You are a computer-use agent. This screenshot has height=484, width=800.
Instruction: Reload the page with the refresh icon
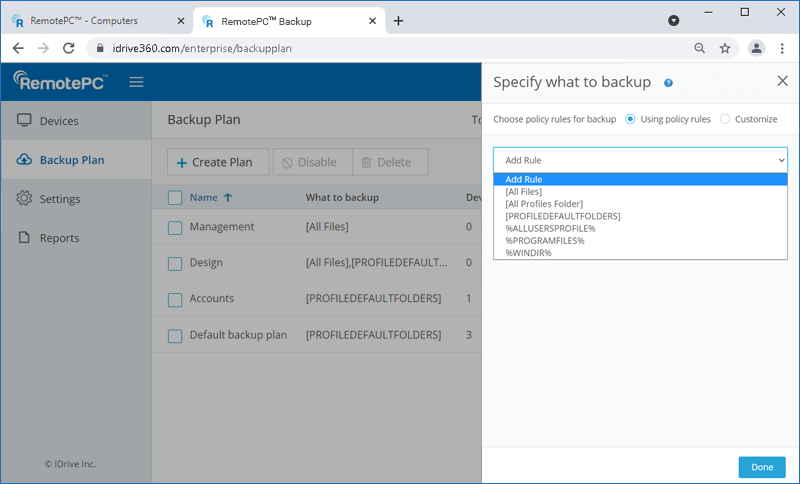pos(69,48)
